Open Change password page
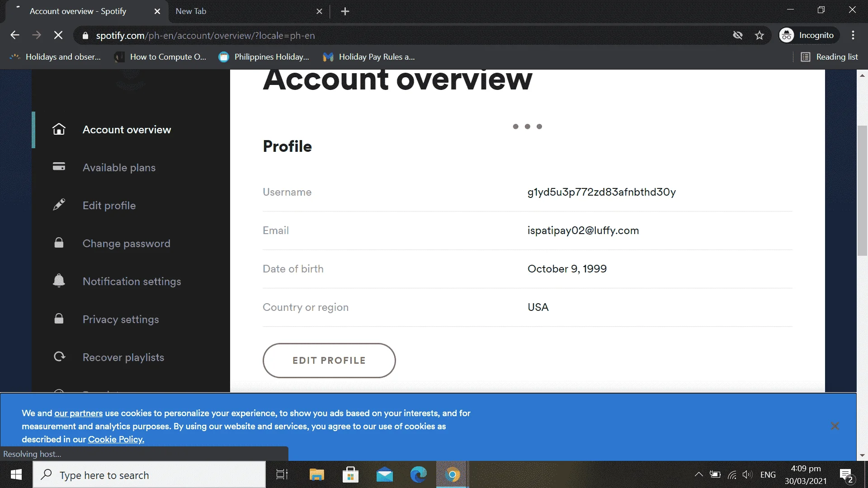868x488 pixels. [x=126, y=244]
